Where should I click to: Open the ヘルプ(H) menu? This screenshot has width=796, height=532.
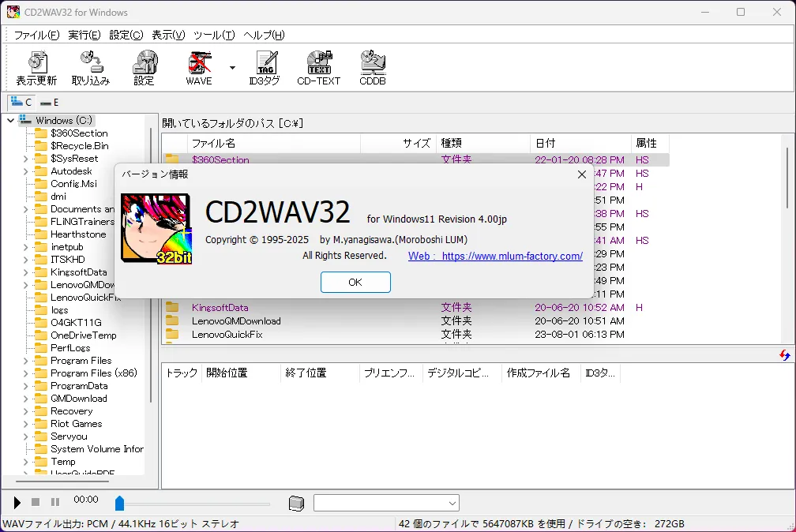264,35
